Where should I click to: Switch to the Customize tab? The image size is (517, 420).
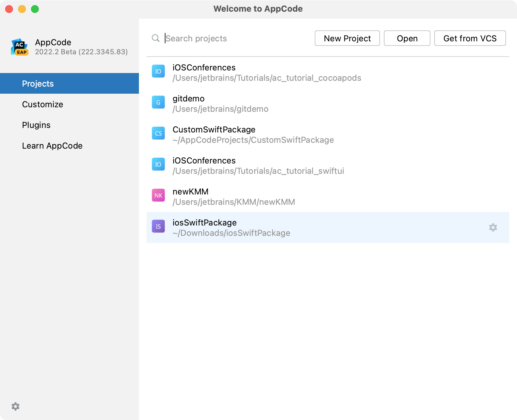tap(43, 104)
